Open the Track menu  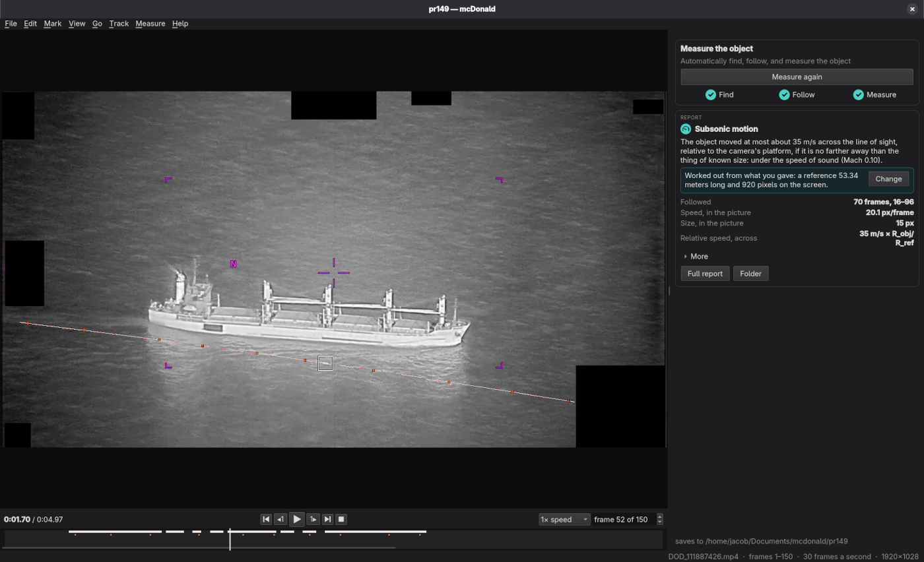click(x=119, y=23)
